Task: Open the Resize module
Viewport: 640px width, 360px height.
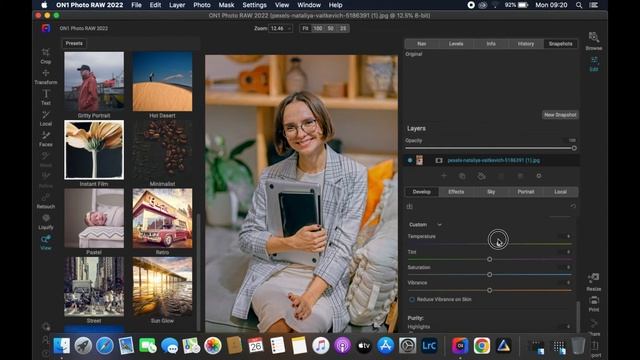Action: tap(593, 282)
